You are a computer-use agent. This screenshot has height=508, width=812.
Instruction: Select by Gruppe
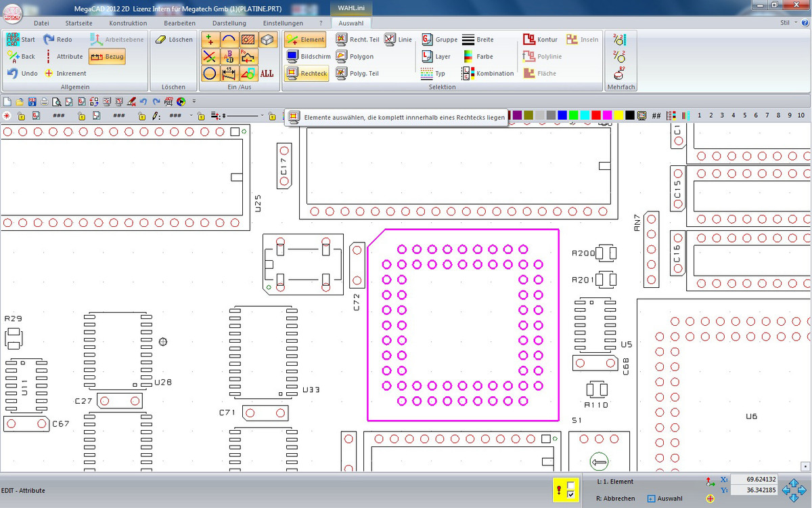(439, 39)
